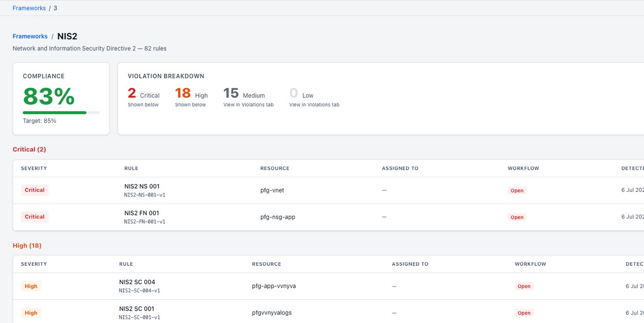Click the Frameworks link beside the NIS2 heading

[30, 36]
